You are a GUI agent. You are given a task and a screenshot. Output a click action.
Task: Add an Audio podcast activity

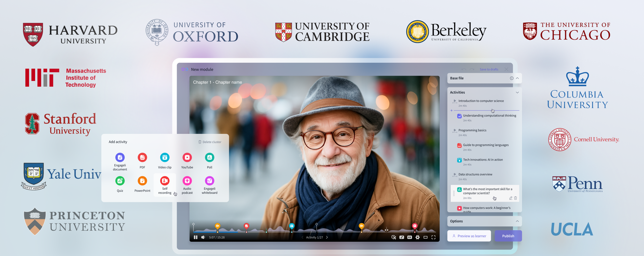click(x=187, y=185)
